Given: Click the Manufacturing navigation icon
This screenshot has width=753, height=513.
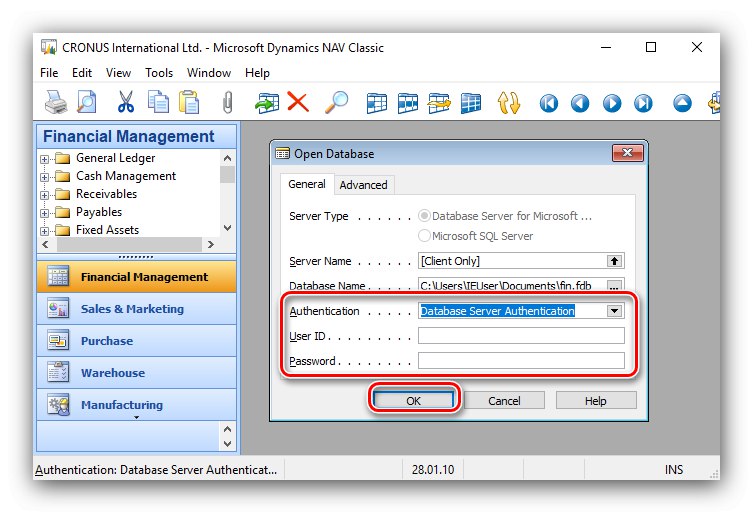Looking at the screenshot, I should (x=58, y=404).
